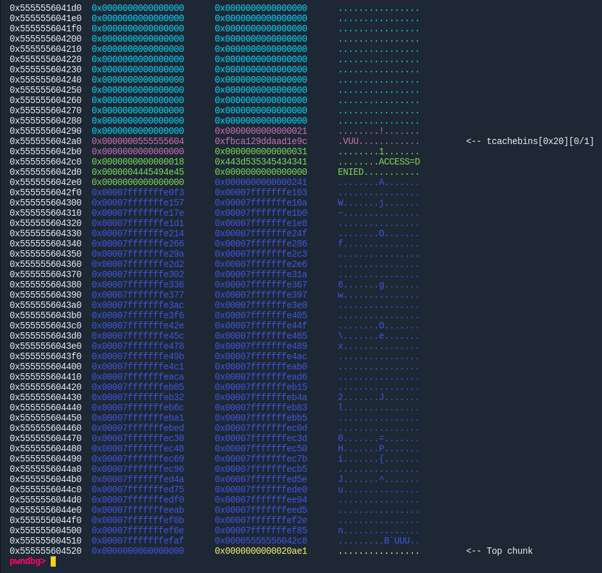Image resolution: width=602 pixels, height=573 pixels.
Task: Select pointer value 0x00007fffffffec3d
Action: [x=261, y=438]
